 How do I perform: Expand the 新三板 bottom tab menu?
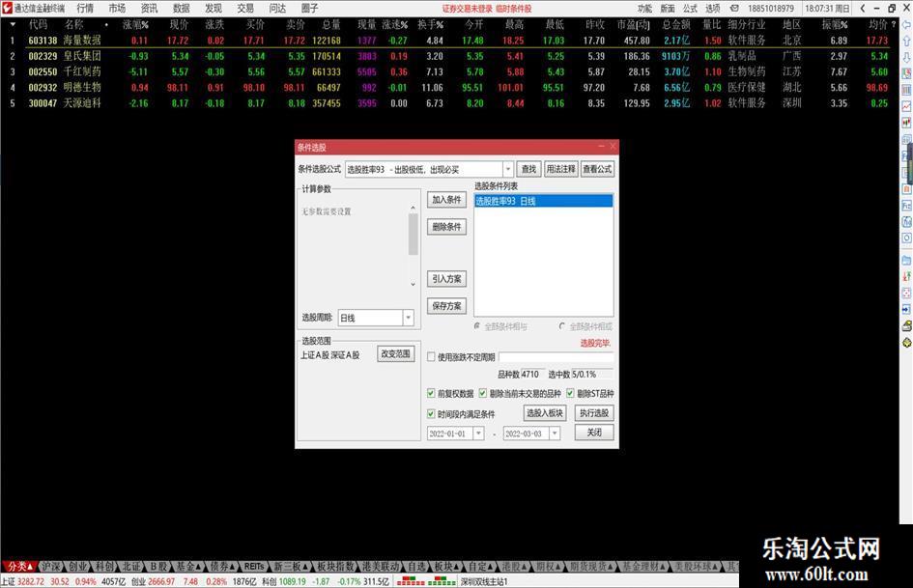(304, 566)
